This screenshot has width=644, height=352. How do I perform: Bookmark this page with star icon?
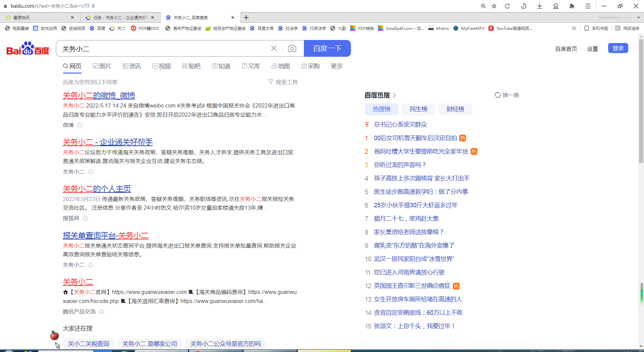[x=494, y=6]
